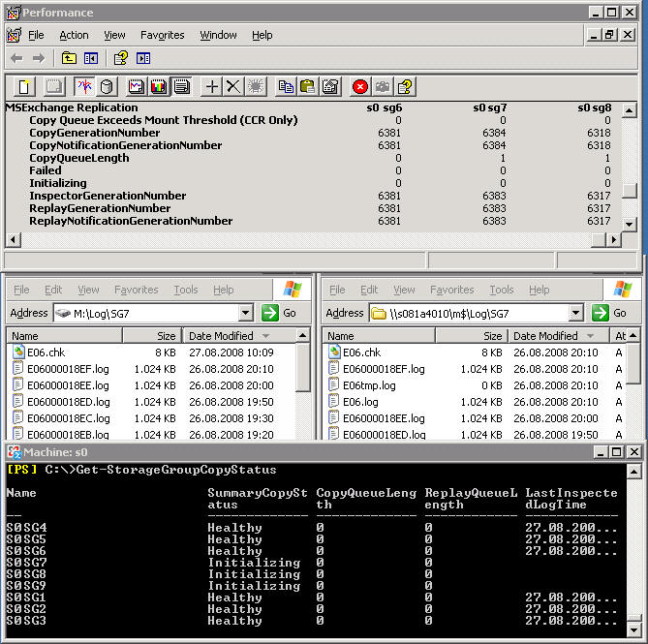Image resolution: width=648 pixels, height=644 pixels.
Task: Click the Highlight counter icon
Action: coord(256,87)
